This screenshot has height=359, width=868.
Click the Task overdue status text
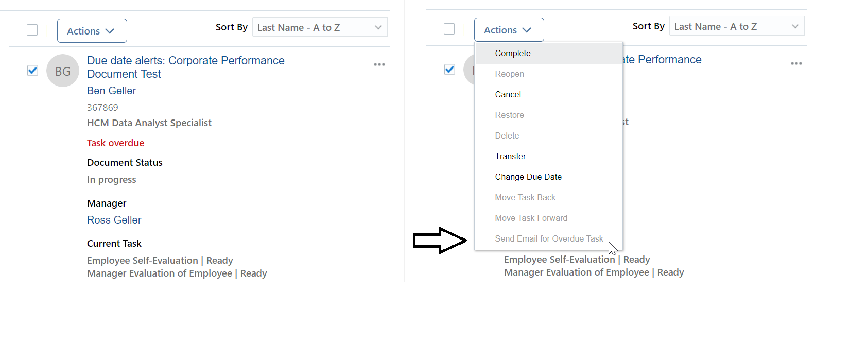coord(115,143)
